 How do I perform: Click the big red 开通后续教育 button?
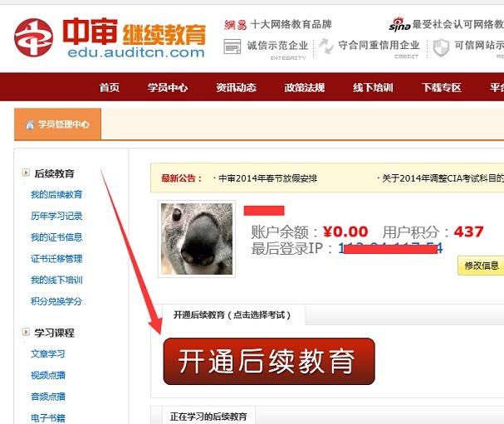pos(269,361)
